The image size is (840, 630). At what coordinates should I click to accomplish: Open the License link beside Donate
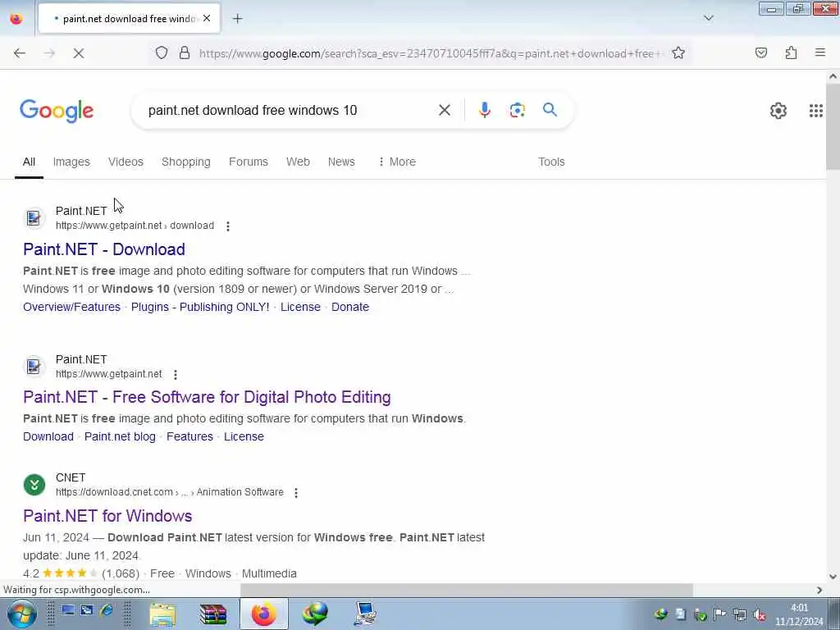pos(300,307)
